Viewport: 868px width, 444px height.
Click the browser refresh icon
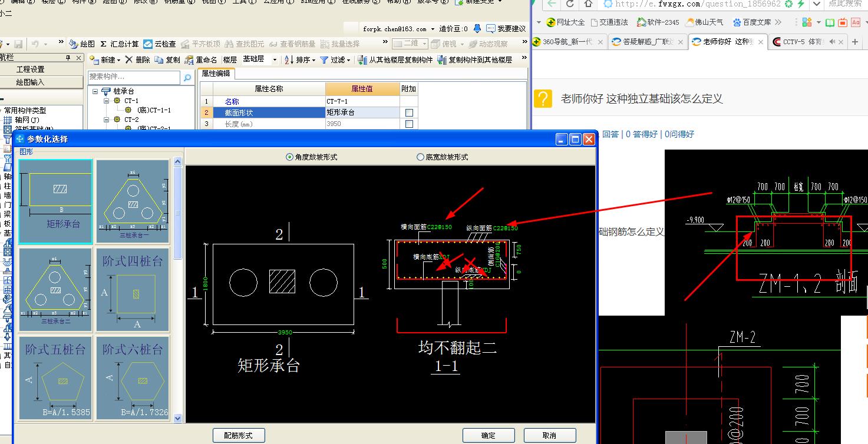(x=570, y=4)
